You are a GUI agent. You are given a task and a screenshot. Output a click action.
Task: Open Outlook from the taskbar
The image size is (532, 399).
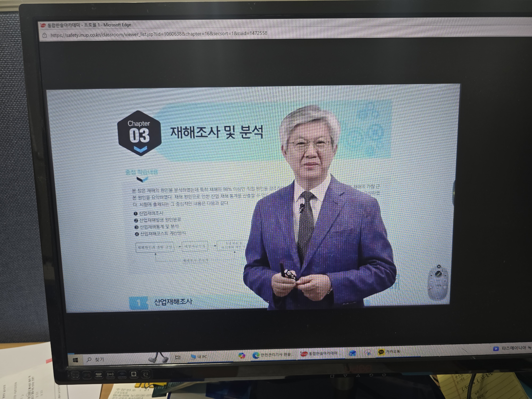pyautogui.click(x=352, y=353)
